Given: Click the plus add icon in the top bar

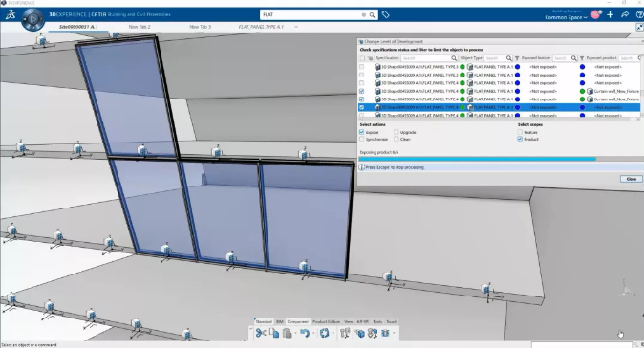Looking at the screenshot, I should (611, 14).
